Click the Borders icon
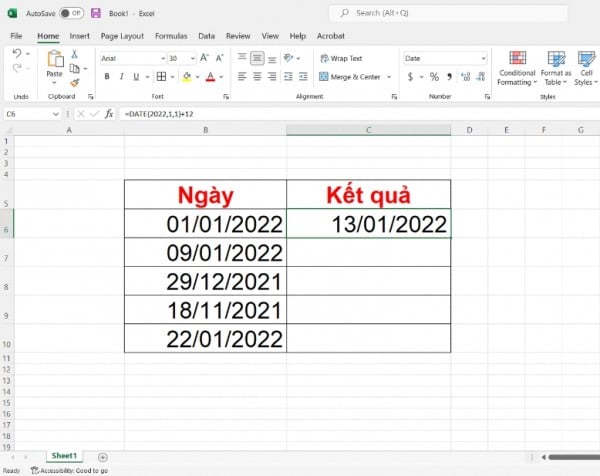The height and width of the screenshot is (476, 600). (x=161, y=77)
